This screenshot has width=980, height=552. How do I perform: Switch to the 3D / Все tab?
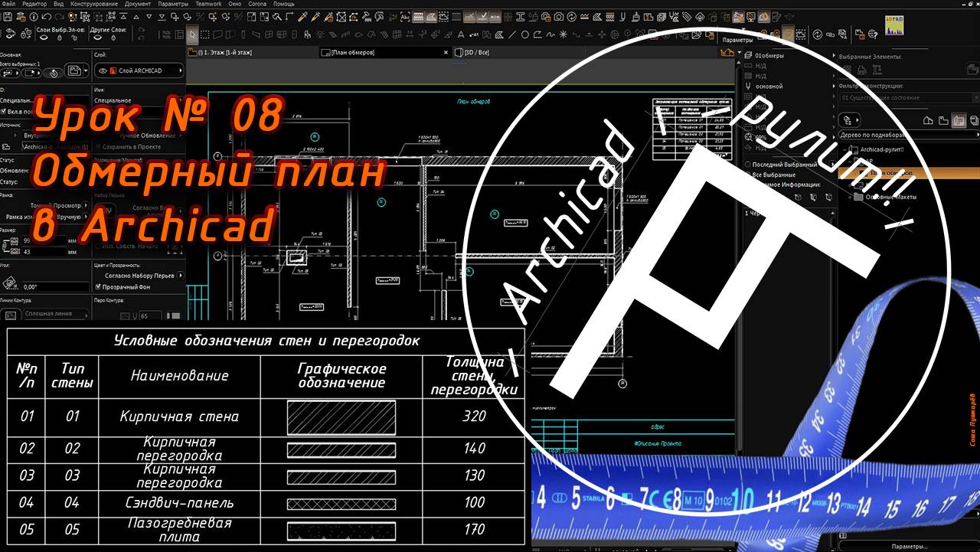[x=475, y=53]
